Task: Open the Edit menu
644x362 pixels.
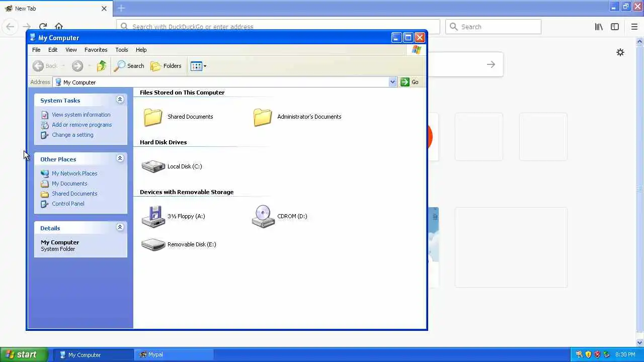Action: tap(53, 50)
